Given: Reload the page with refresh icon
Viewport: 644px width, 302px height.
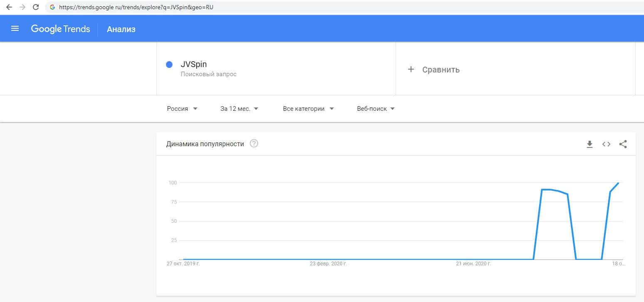Looking at the screenshot, I should coord(36,7).
